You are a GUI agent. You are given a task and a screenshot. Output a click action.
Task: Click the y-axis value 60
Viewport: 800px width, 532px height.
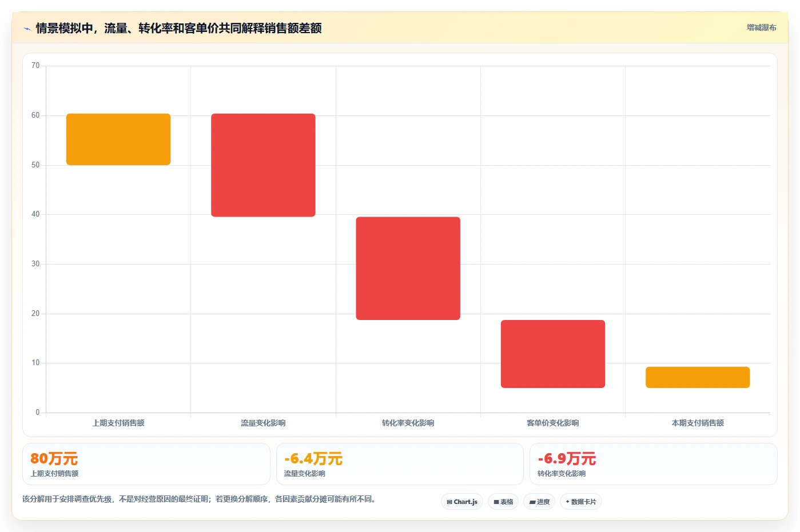(x=35, y=115)
